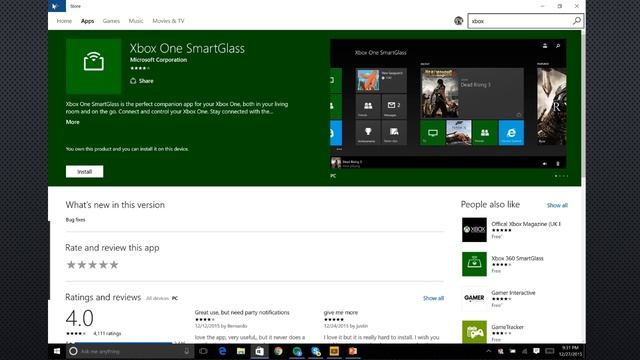Click review titled give me more
Viewport: 640px width, 360px height.
tap(341, 312)
